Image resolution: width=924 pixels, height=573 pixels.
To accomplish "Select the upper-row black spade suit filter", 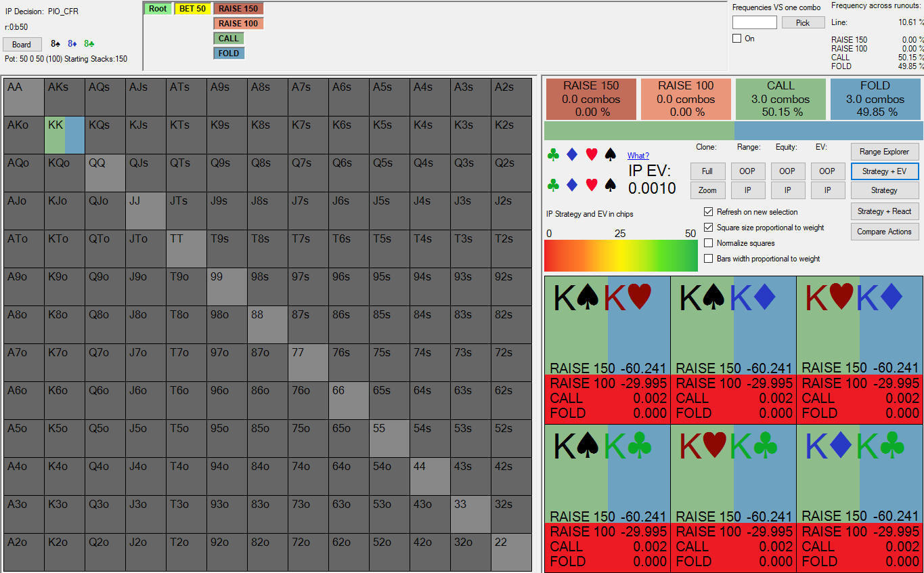I will 610,155.
